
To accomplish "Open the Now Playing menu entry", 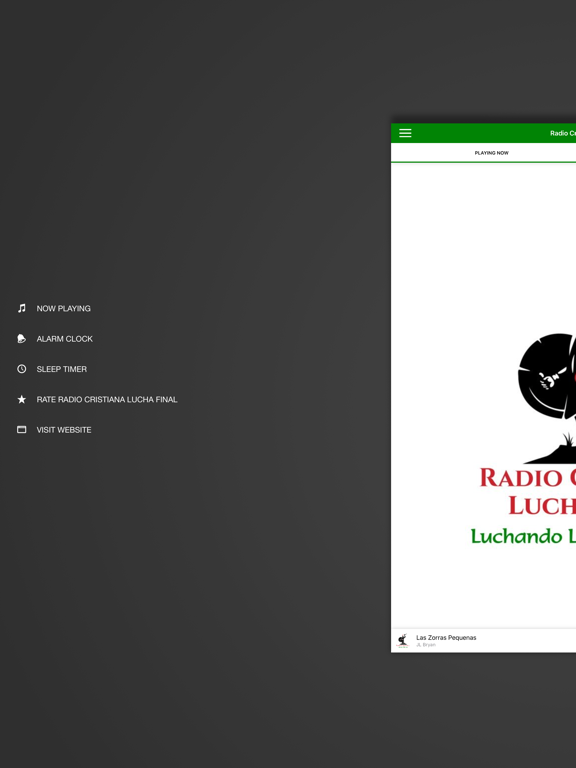I will point(64,309).
